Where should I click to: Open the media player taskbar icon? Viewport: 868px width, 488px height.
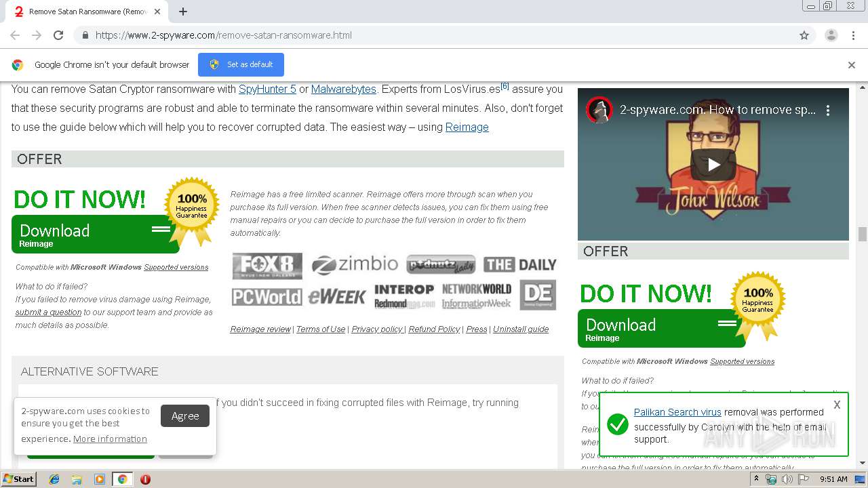100,479
